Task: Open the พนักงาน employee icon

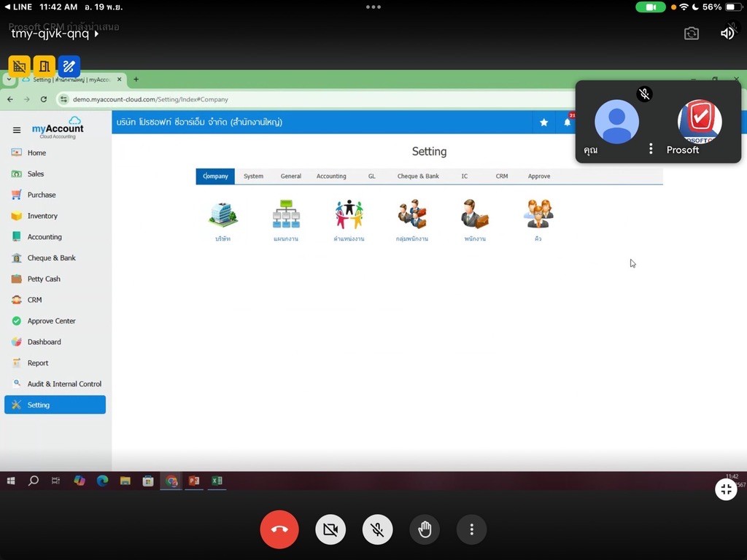Action: tap(474, 215)
